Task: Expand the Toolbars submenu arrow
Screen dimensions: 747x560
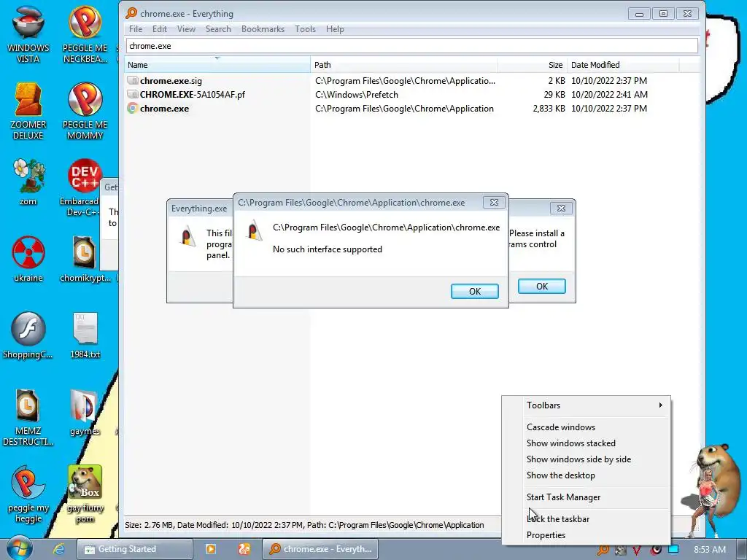Action: pos(660,405)
